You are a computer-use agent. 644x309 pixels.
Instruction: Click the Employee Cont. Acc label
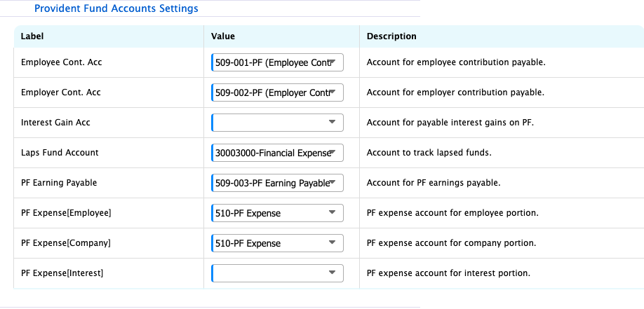(x=62, y=62)
